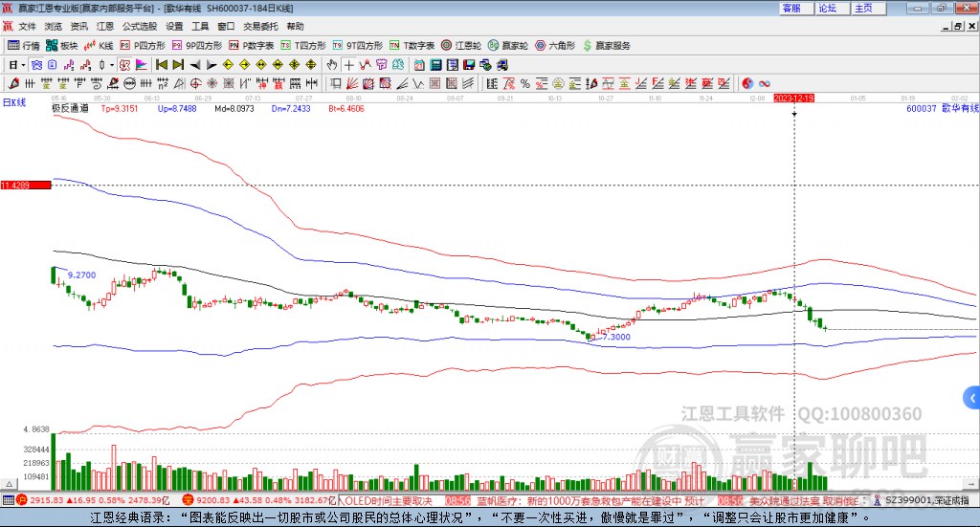Expand the 日 period dropdown arrow

tap(23, 65)
